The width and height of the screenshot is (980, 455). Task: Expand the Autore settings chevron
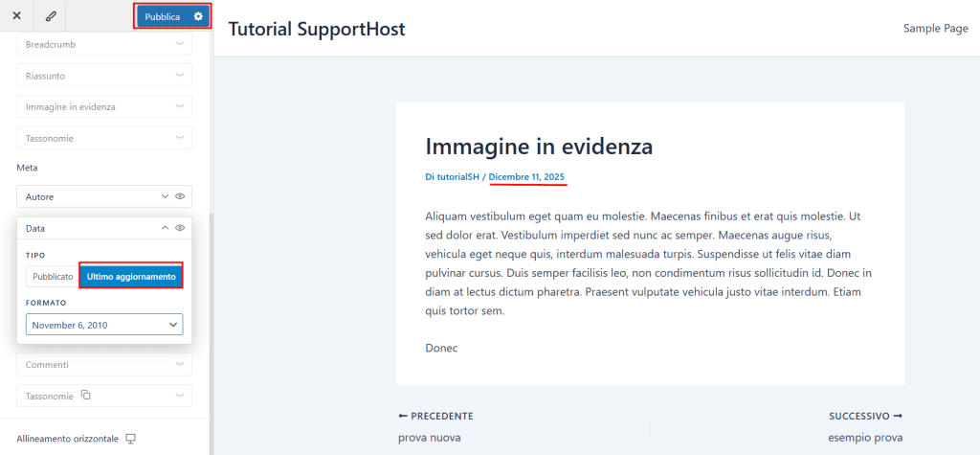coord(165,196)
